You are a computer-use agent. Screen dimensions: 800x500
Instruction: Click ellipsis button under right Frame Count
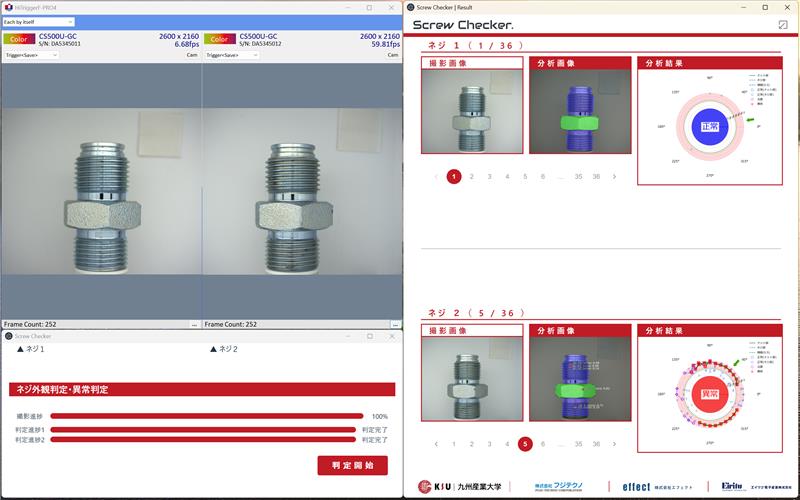[394, 325]
